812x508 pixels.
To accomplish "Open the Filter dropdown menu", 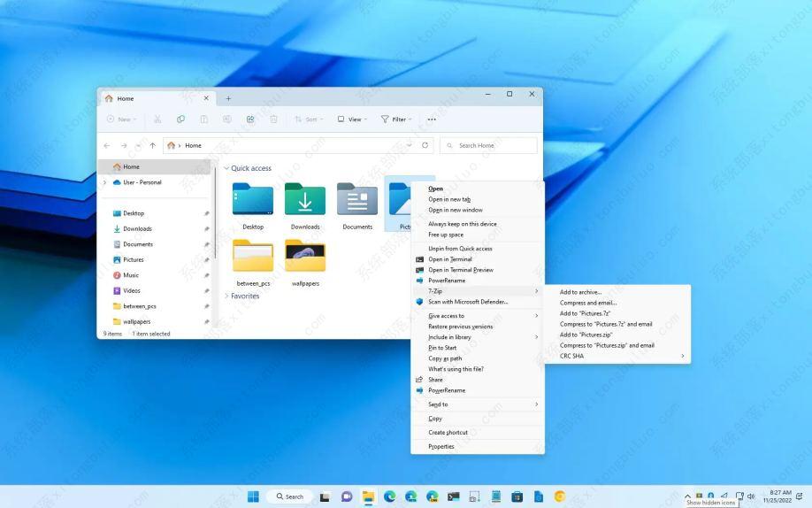I will [x=397, y=119].
